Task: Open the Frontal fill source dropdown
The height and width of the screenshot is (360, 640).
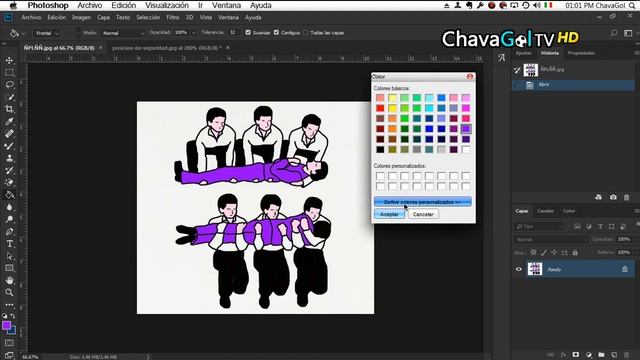Action: tap(47, 33)
